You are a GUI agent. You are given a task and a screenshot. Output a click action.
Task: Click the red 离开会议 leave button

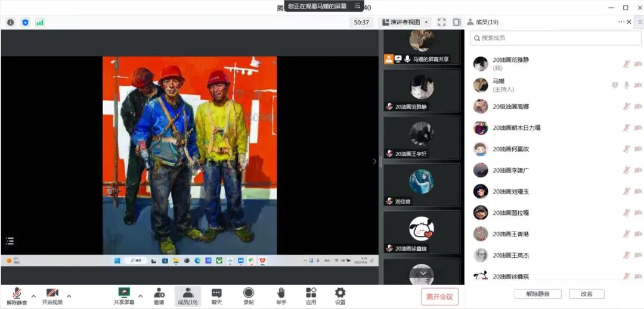pos(439,296)
